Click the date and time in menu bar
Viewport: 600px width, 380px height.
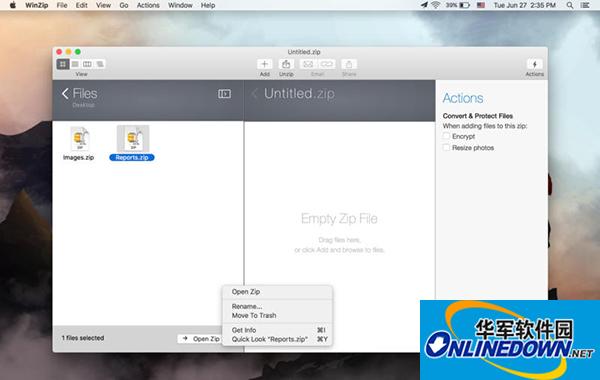click(525, 5)
